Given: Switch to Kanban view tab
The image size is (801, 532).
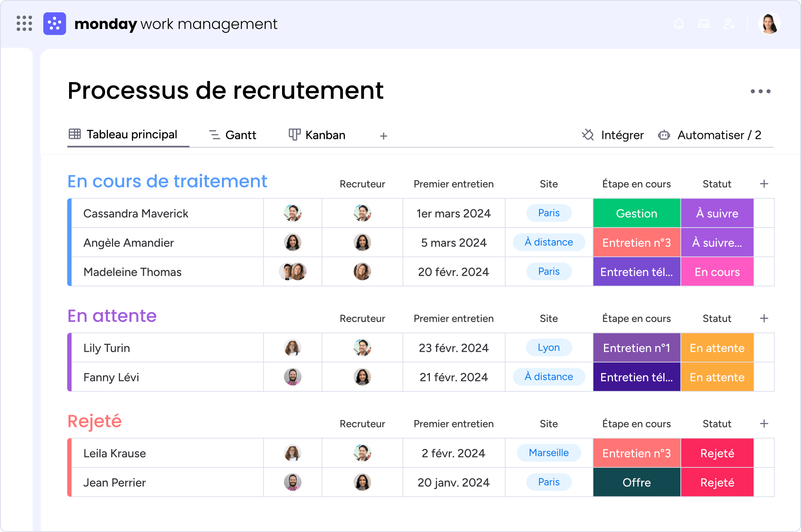Looking at the screenshot, I should pyautogui.click(x=317, y=135).
